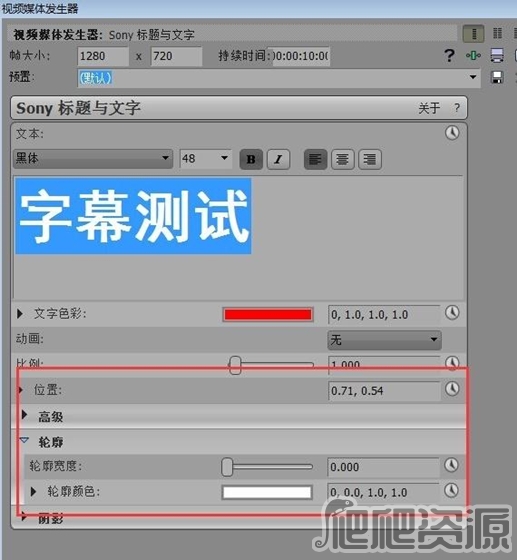This screenshot has height=560, width=517.
Task: Click the 轮廓颜色 value field
Action: (383, 492)
